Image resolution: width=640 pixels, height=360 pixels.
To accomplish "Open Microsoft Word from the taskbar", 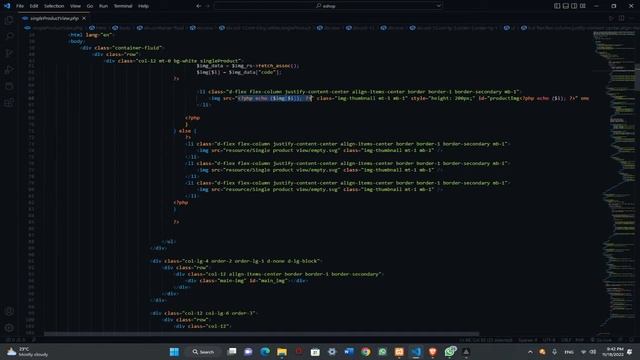I will pos(349,352).
